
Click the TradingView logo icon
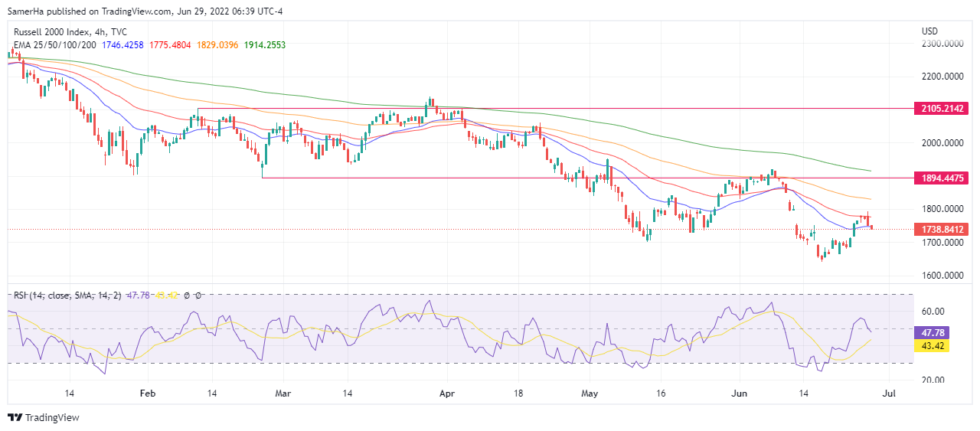click(x=15, y=417)
